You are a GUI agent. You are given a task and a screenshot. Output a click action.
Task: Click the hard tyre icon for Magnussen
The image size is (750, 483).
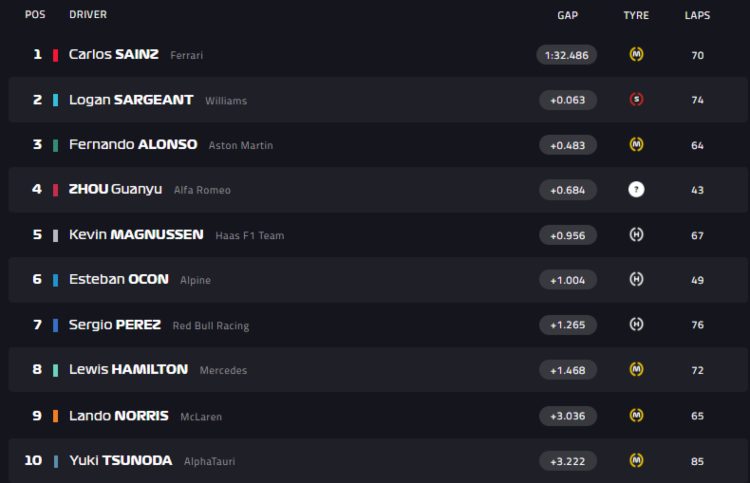[636, 235]
